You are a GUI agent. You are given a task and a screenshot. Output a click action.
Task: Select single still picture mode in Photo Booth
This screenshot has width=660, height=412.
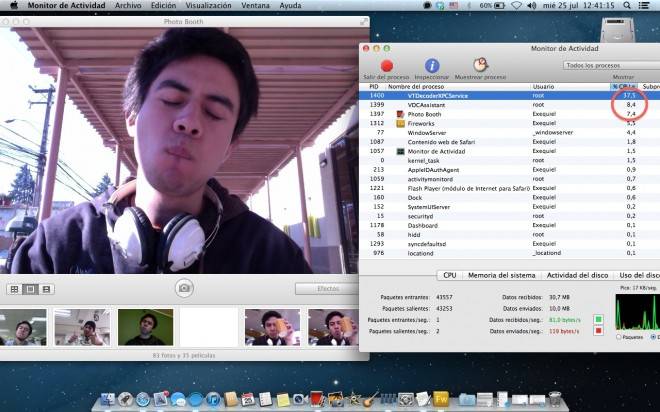coord(30,289)
